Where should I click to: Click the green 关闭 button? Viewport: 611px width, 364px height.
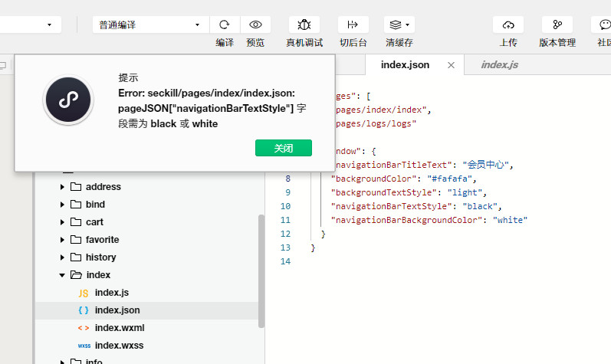[283, 148]
